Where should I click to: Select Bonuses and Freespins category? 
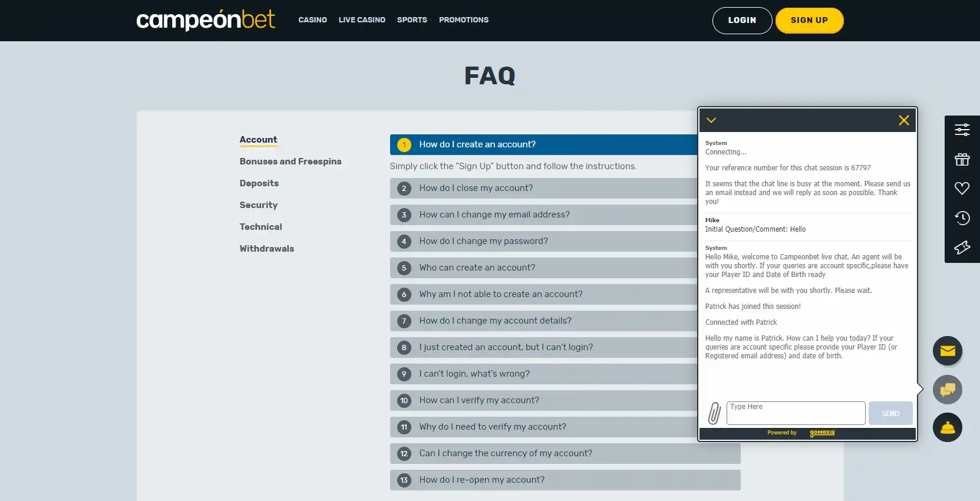pyautogui.click(x=291, y=161)
